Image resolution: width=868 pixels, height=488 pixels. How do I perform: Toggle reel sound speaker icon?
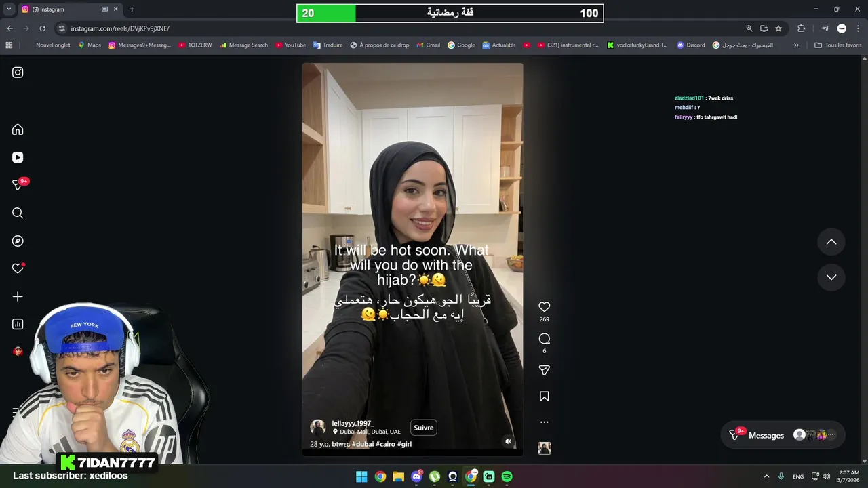pos(508,441)
